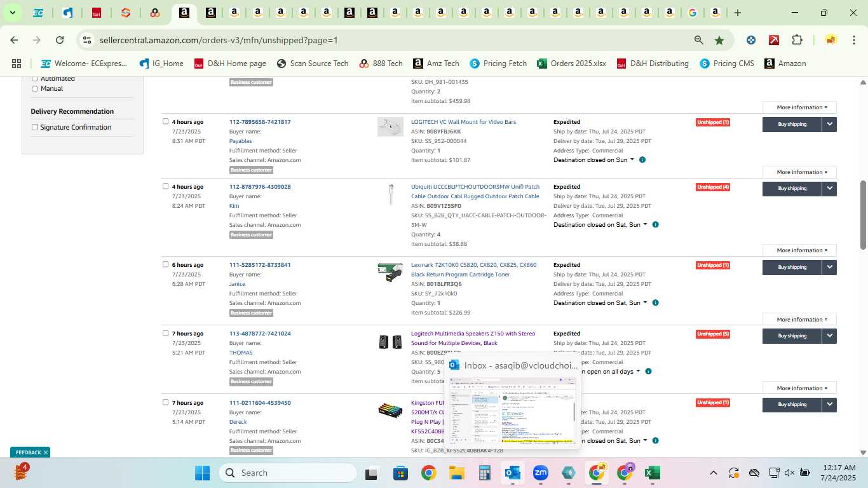Open the Amz Tech bookmark
Screen dimensions: 868x488
(x=436, y=64)
